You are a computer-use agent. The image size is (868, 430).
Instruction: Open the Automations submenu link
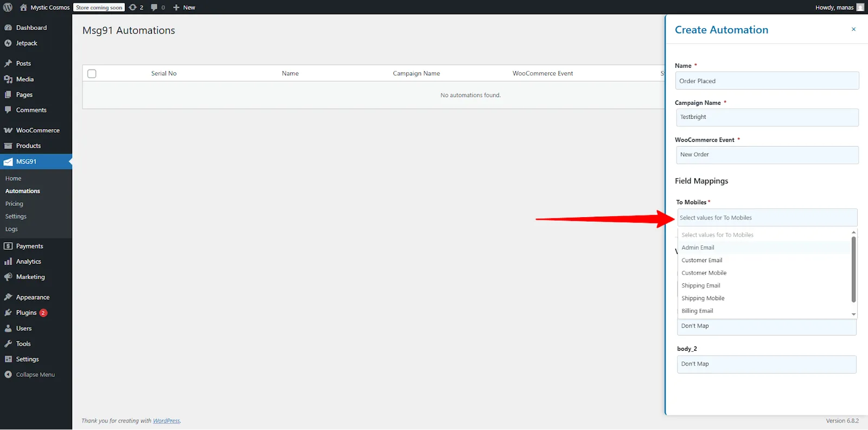click(x=23, y=191)
